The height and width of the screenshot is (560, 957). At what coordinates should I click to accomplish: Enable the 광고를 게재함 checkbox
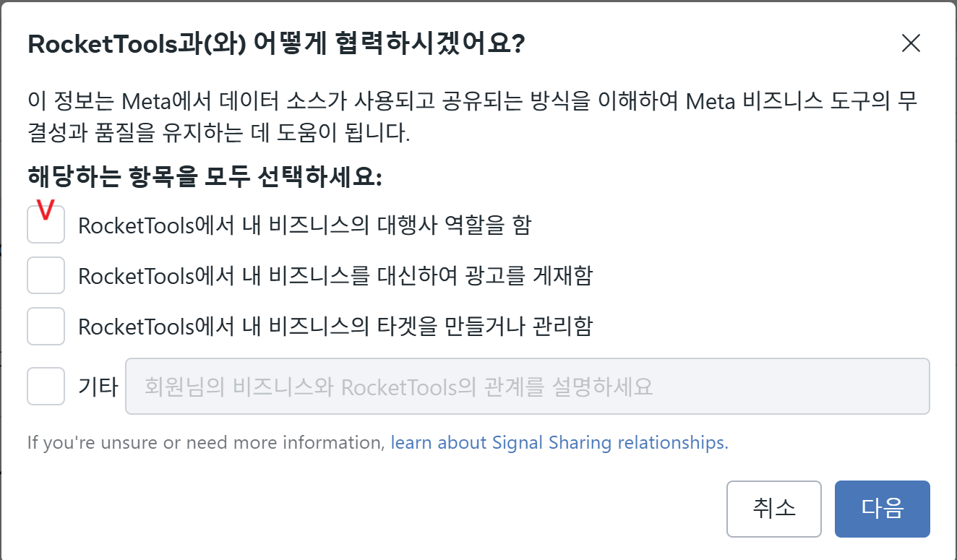point(46,275)
